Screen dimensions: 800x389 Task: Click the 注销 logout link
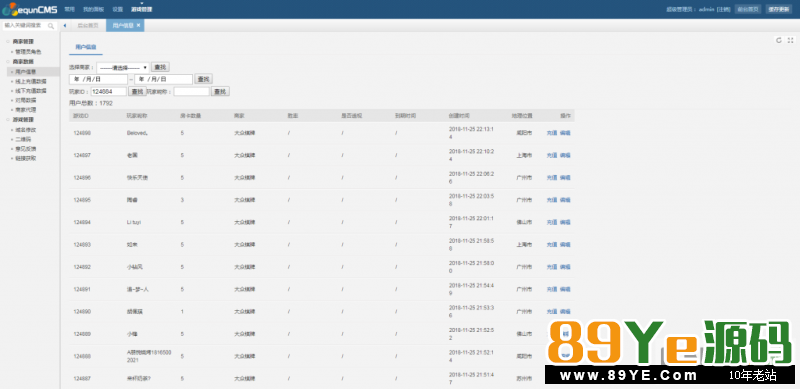[x=723, y=9]
